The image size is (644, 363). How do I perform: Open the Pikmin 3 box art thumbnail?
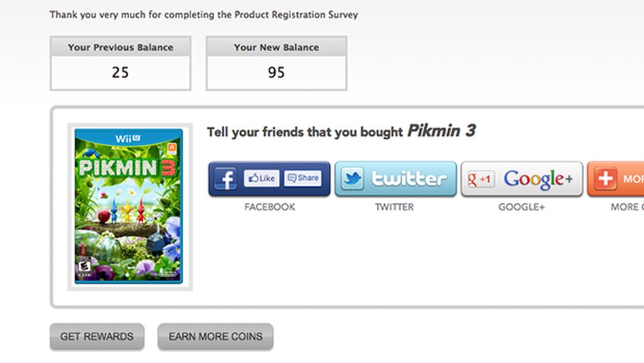129,206
